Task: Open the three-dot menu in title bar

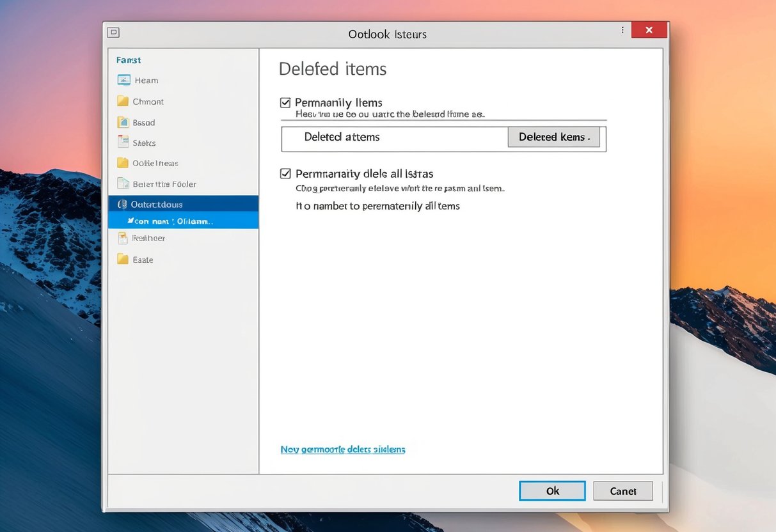Action: click(622, 30)
